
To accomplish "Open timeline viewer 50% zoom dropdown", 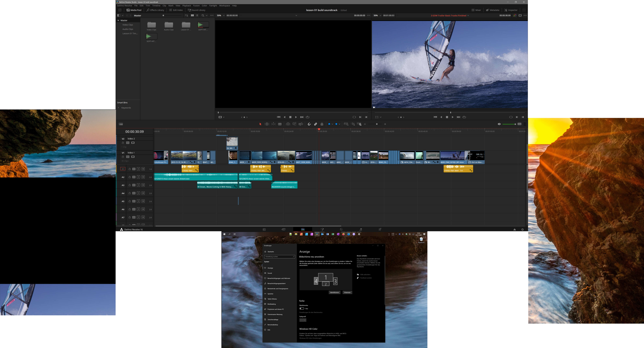I will (x=380, y=15).
